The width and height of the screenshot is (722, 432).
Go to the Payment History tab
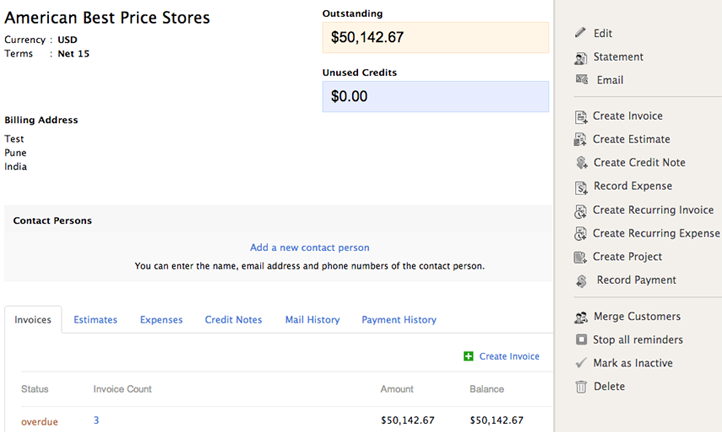pyautogui.click(x=399, y=320)
